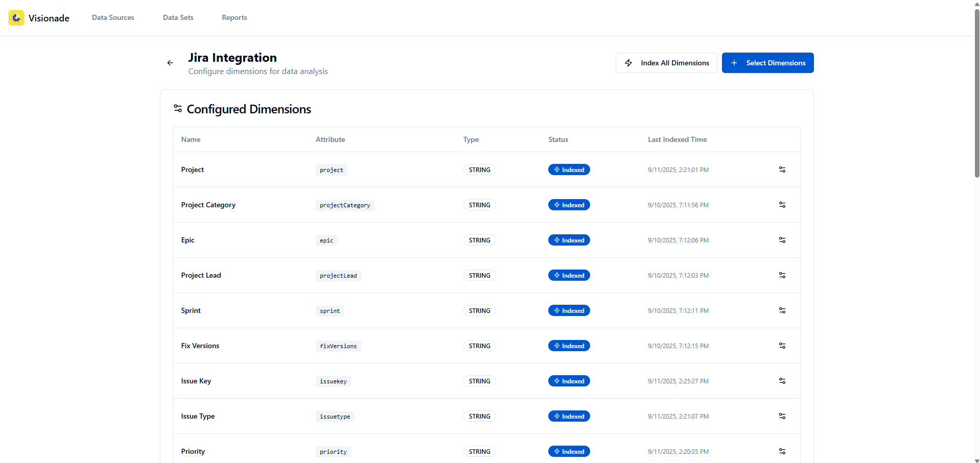The image size is (980, 463).
Task: Click the Select Dimensions button
Action: (768, 63)
